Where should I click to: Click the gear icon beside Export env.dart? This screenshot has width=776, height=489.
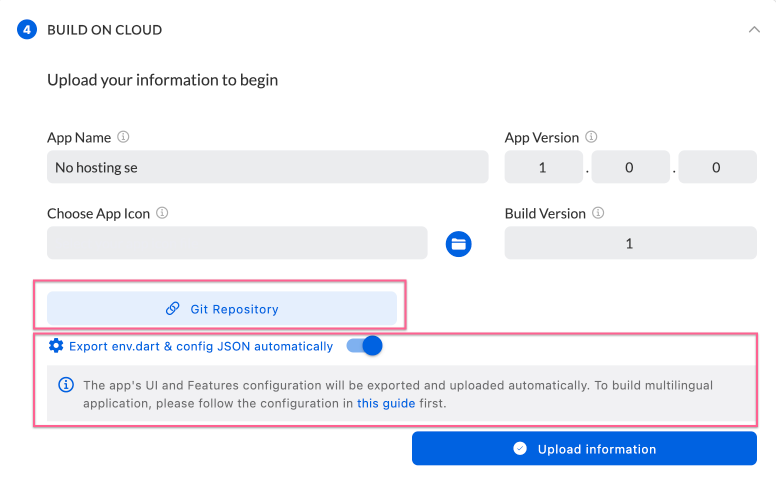point(56,346)
